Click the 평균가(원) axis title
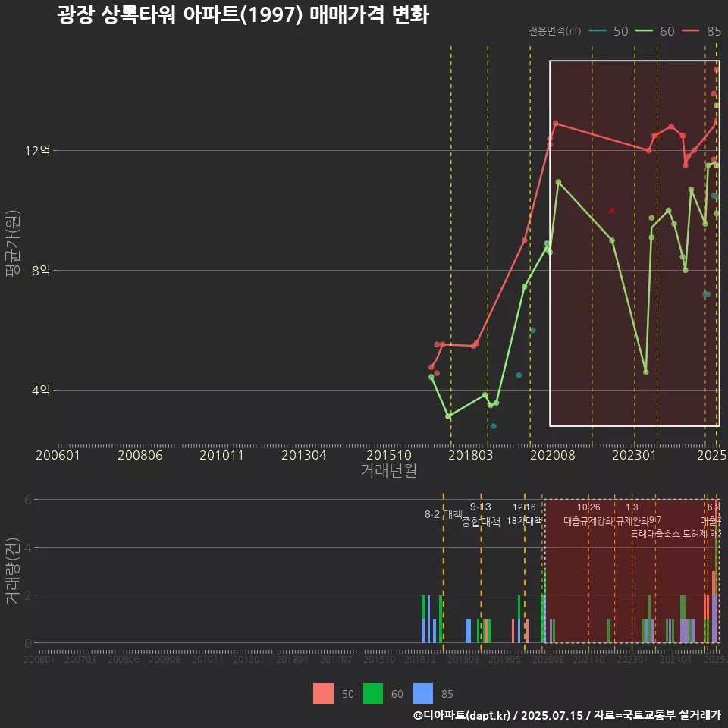Image resolution: width=728 pixels, height=728 pixels. [x=13, y=243]
